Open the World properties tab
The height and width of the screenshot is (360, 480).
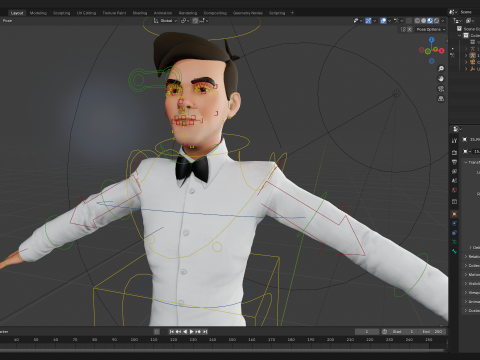pos(454,190)
